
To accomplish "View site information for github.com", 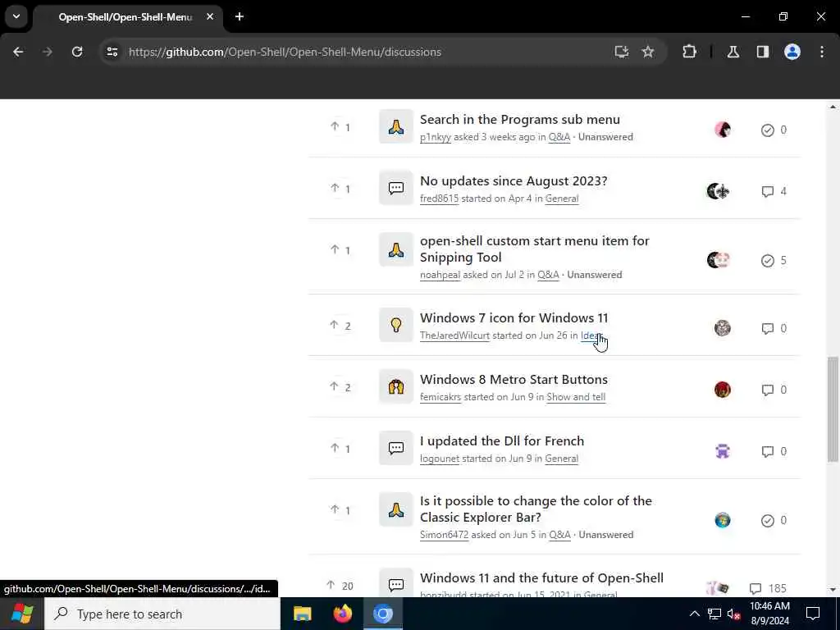I will pos(112,52).
